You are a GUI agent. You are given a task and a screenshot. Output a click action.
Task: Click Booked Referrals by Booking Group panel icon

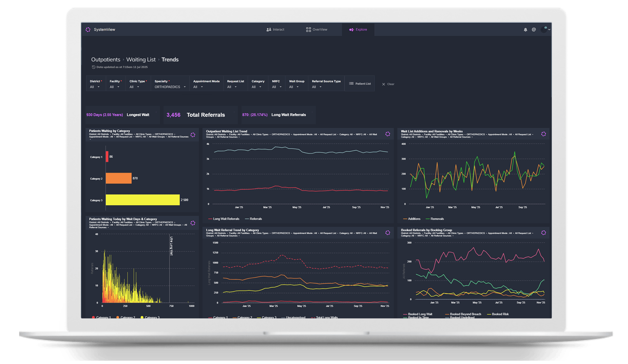(544, 233)
